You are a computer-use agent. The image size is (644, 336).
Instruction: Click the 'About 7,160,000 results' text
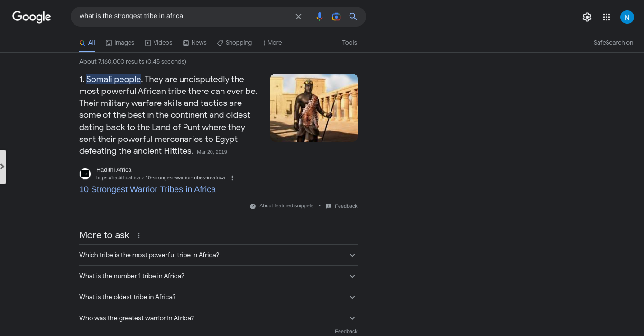click(133, 62)
